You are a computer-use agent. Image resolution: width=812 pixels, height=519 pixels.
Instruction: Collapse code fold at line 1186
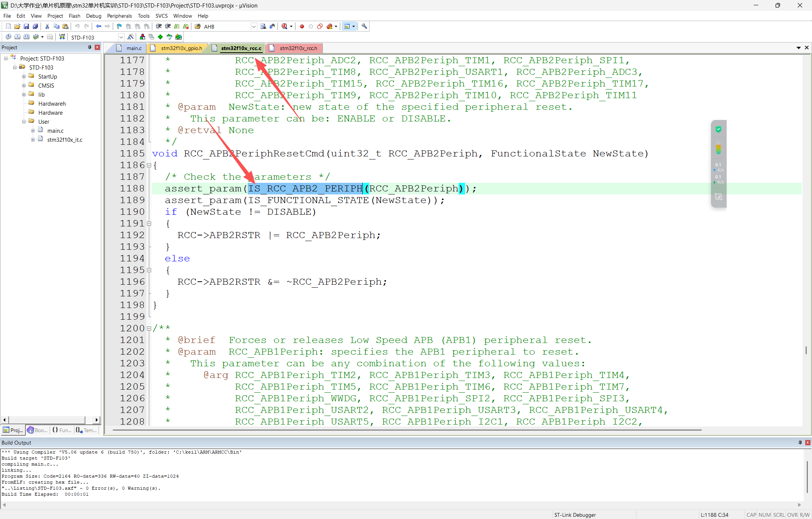point(149,165)
